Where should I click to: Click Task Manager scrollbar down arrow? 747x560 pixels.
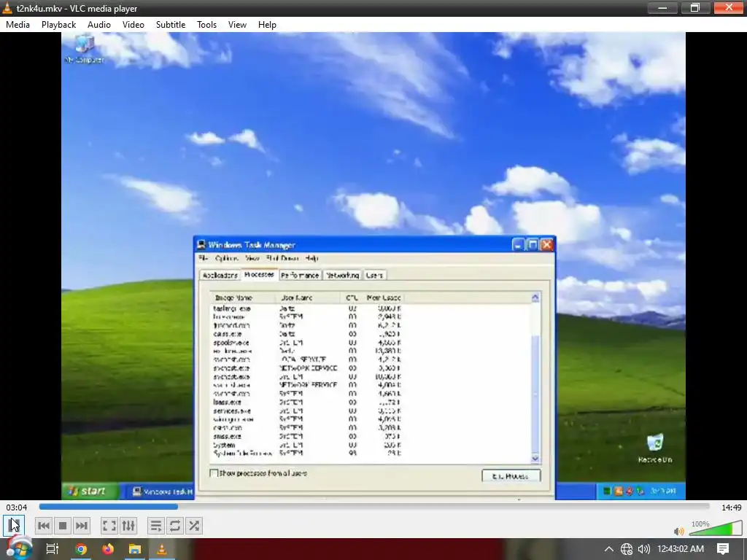535,458
